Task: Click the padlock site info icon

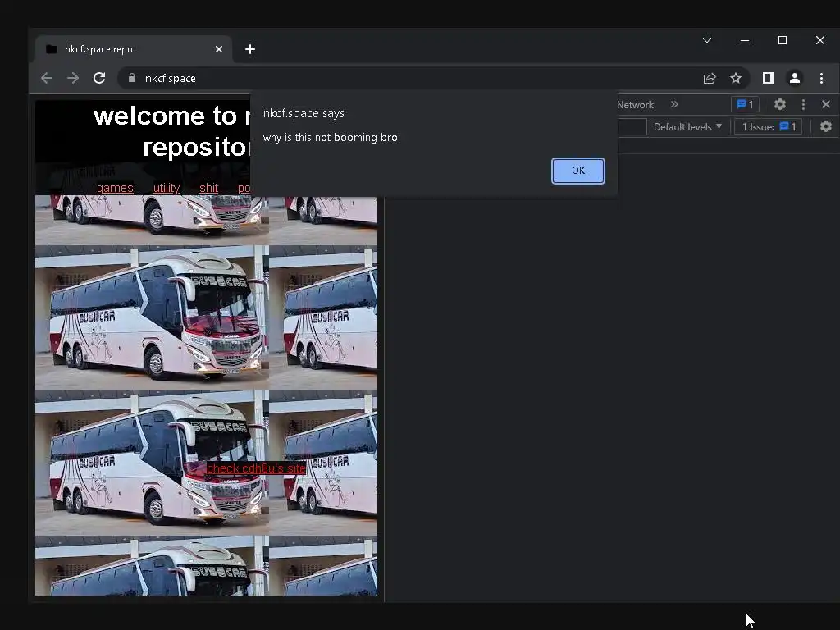Action: click(x=132, y=78)
